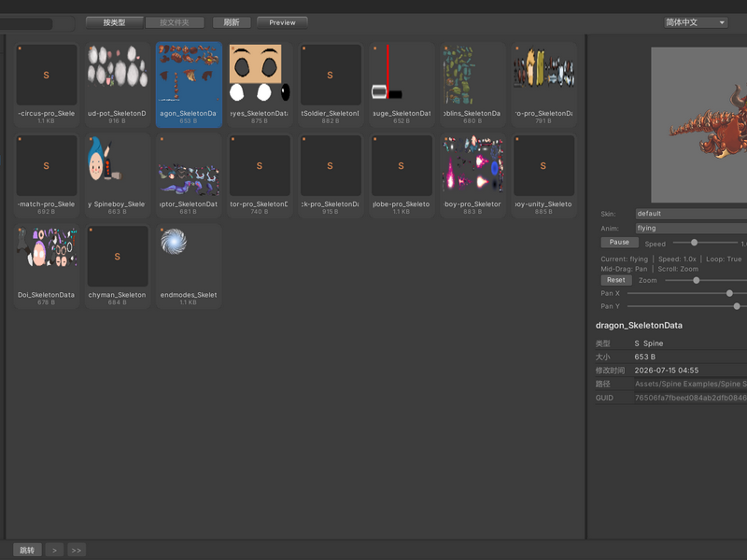The height and width of the screenshot is (560, 747).
Task: Go to next page with > button
Action: point(54,550)
